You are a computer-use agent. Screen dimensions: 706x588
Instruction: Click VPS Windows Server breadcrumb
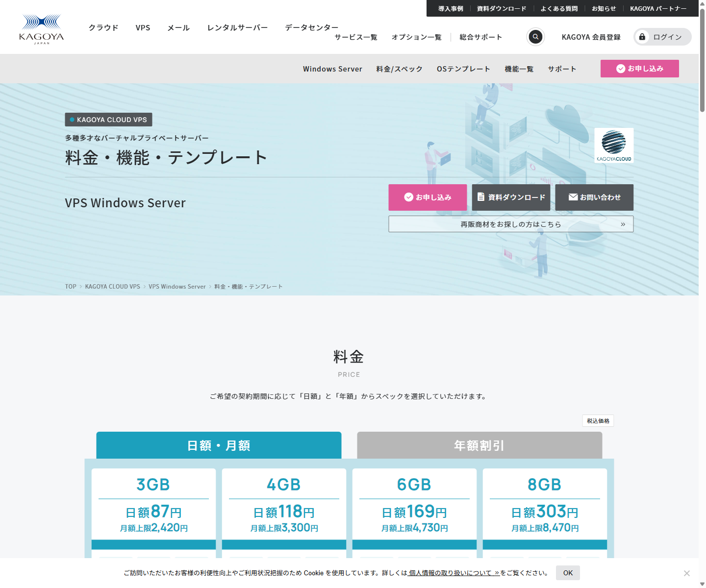[177, 287]
